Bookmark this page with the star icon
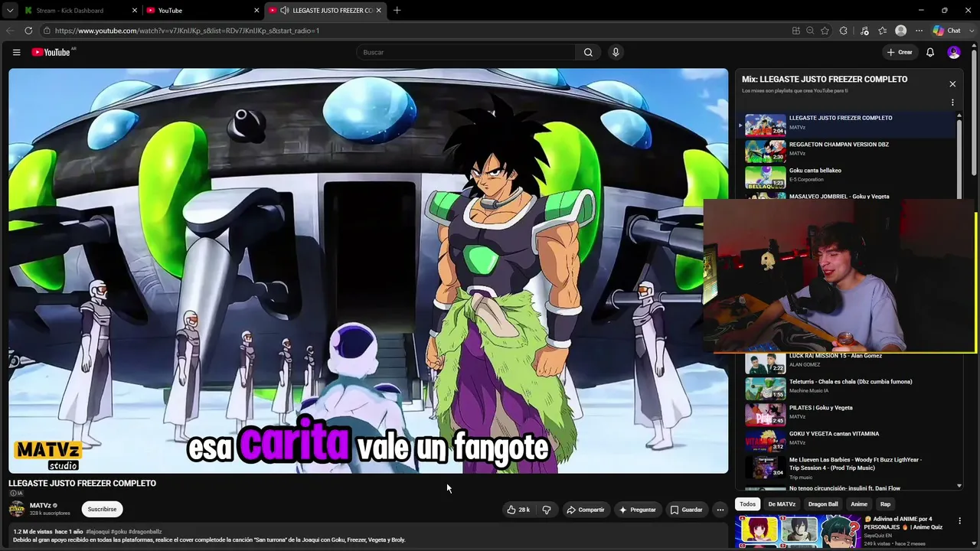Screen dimensions: 980x551 tap(825, 31)
